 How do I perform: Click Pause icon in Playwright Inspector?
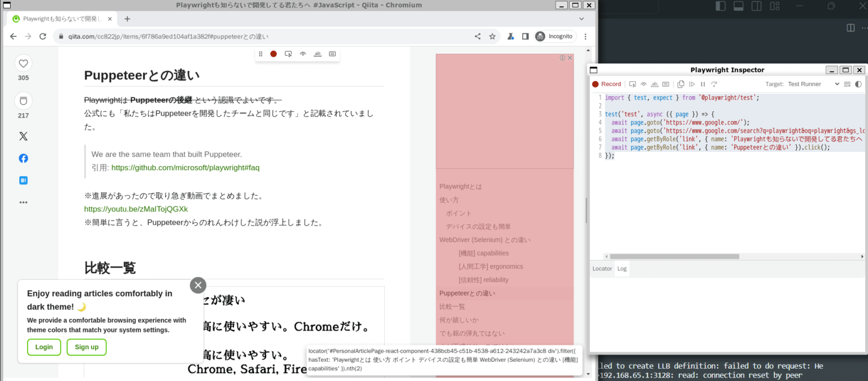pyautogui.click(x=703, y=84)
